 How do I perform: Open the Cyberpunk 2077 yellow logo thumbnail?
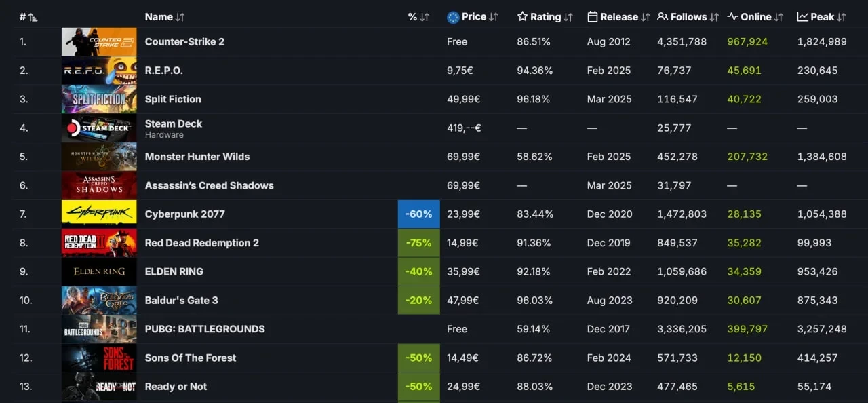pos(99,214)
